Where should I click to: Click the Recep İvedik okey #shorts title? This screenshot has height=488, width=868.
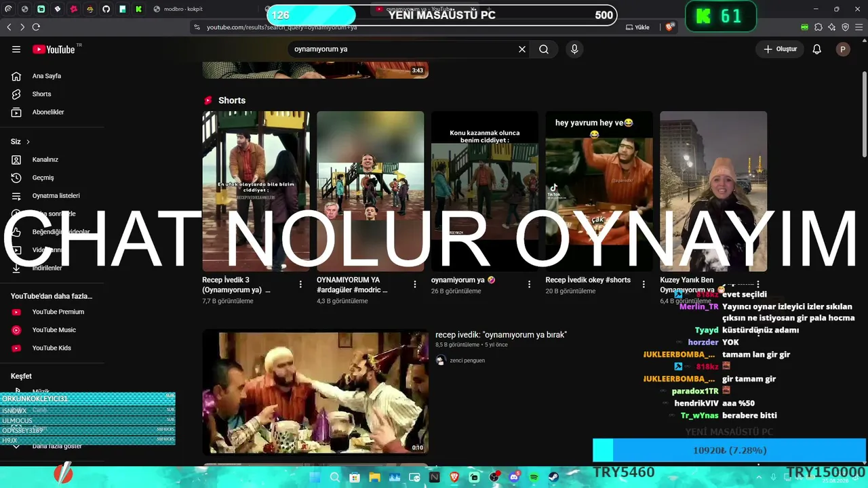tap(588, 280)
